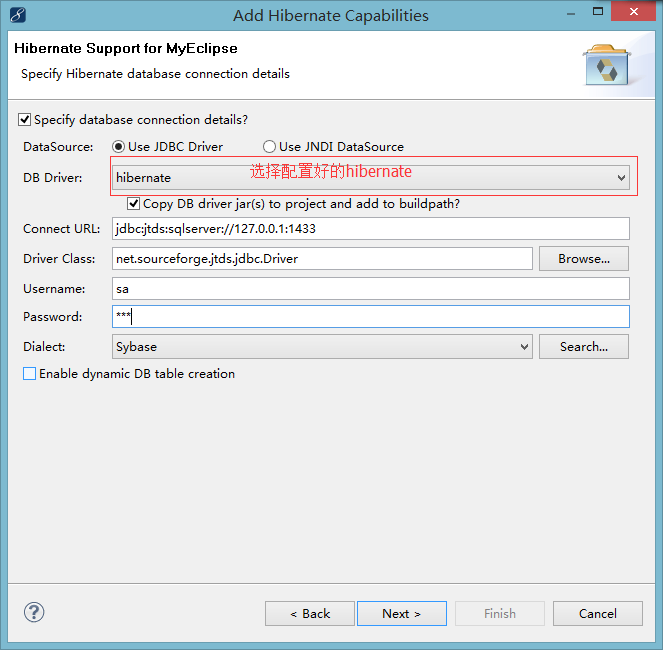
Task: Click Search button next to Dialect
Action: [584, 347]
